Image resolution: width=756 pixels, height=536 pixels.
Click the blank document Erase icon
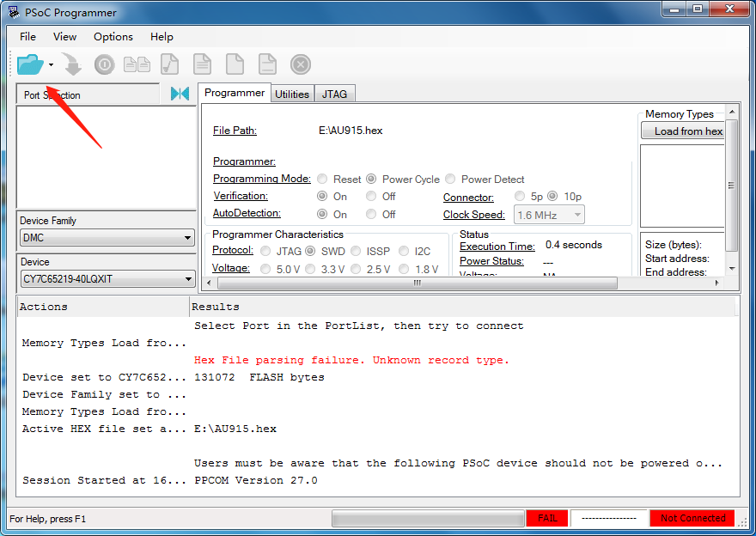click(235, 64)
